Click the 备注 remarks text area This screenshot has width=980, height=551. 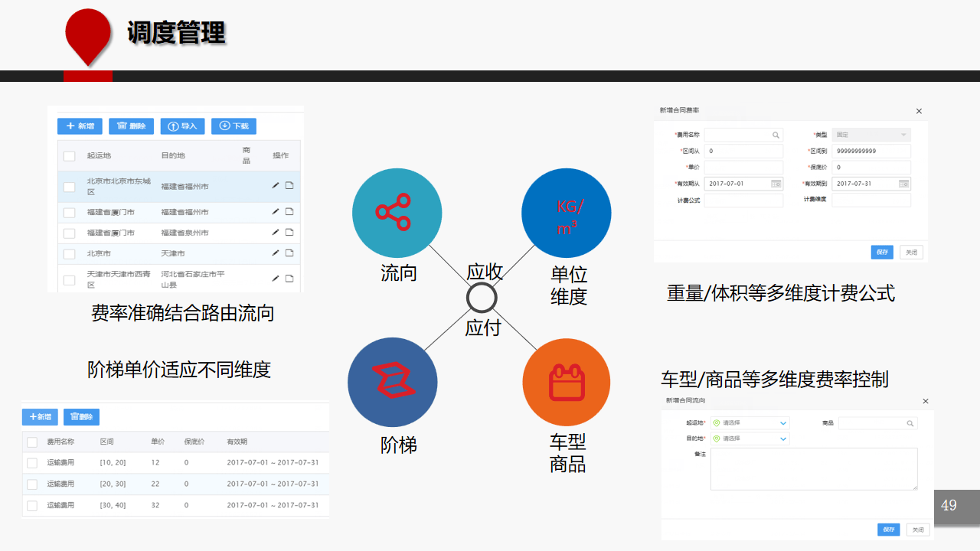coord(814,469)
